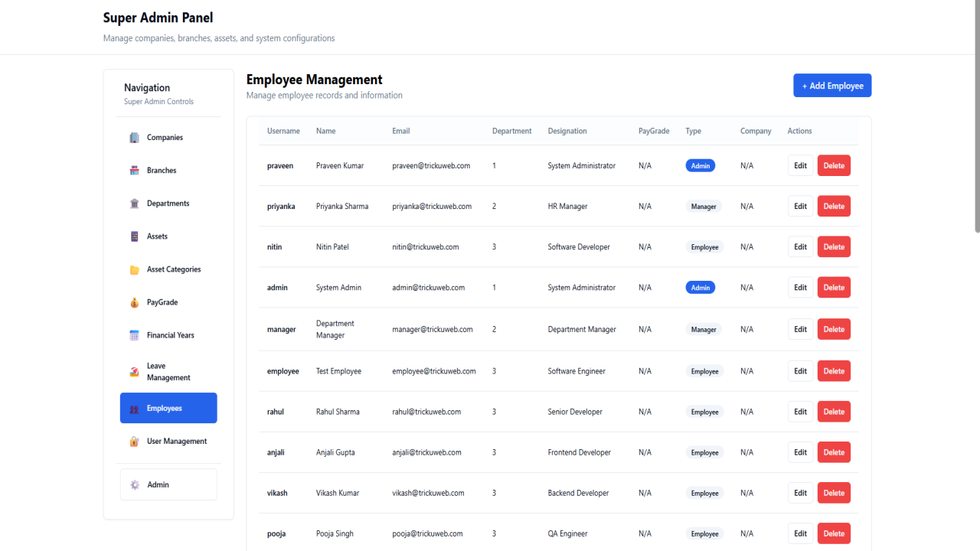This screenshot has height=551, width=980.
Task: Edit the anjali employee record
Action: point(800,452)
